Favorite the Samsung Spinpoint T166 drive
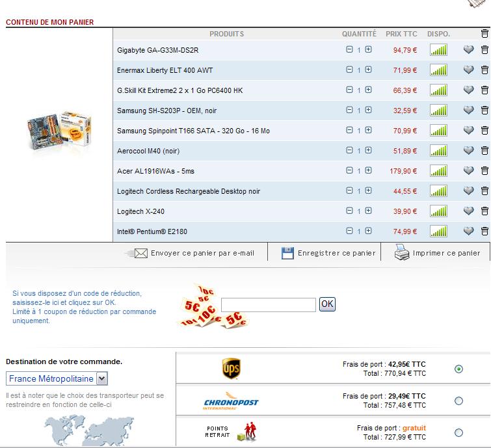Screen dimensions: 491x448 pos(468,130)
